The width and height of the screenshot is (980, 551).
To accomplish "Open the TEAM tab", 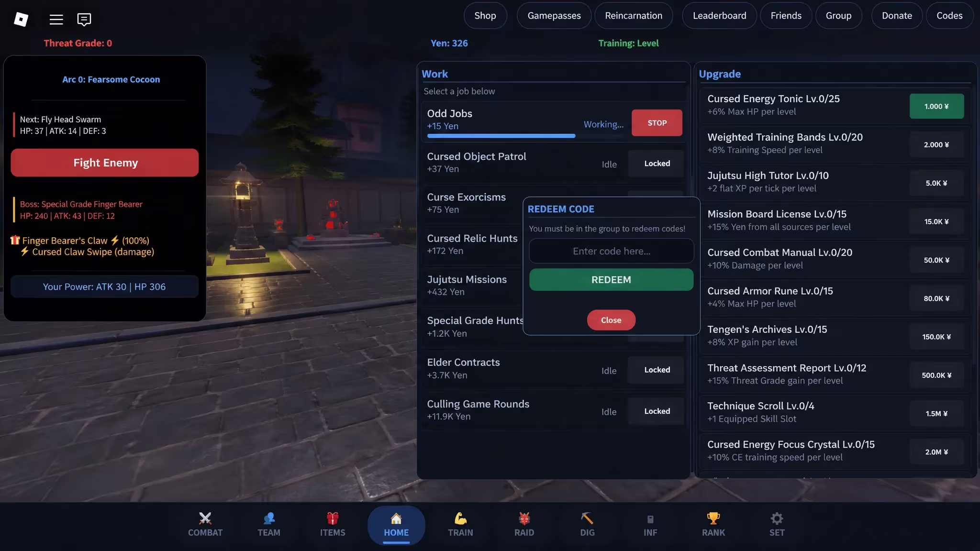I will coord(269,525).
